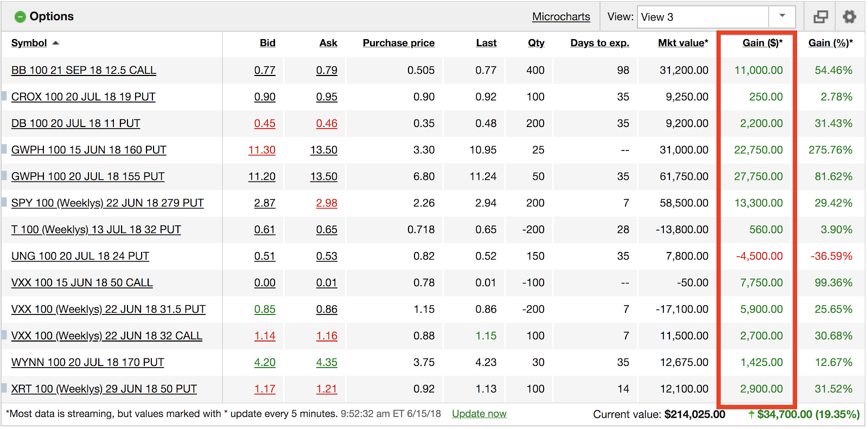Sort by the Bid column header

267,43
